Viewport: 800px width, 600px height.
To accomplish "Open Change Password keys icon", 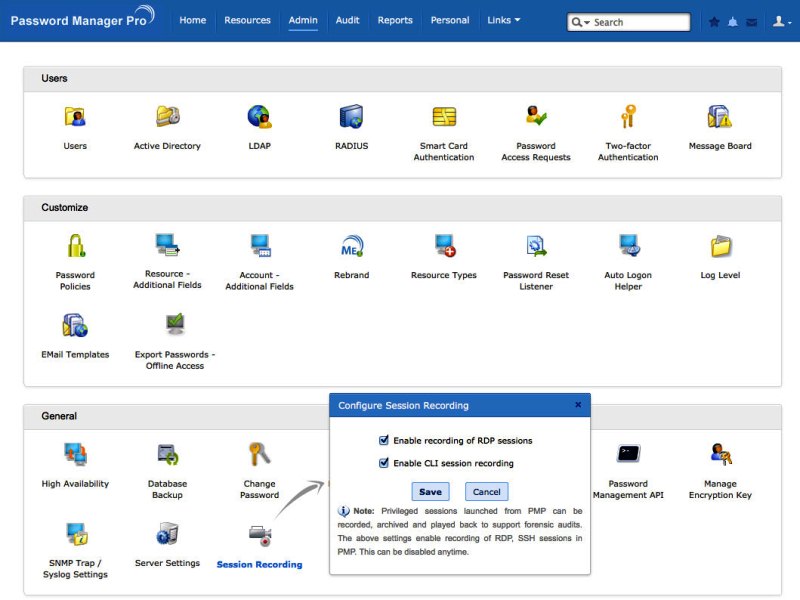I will point(259,454).
